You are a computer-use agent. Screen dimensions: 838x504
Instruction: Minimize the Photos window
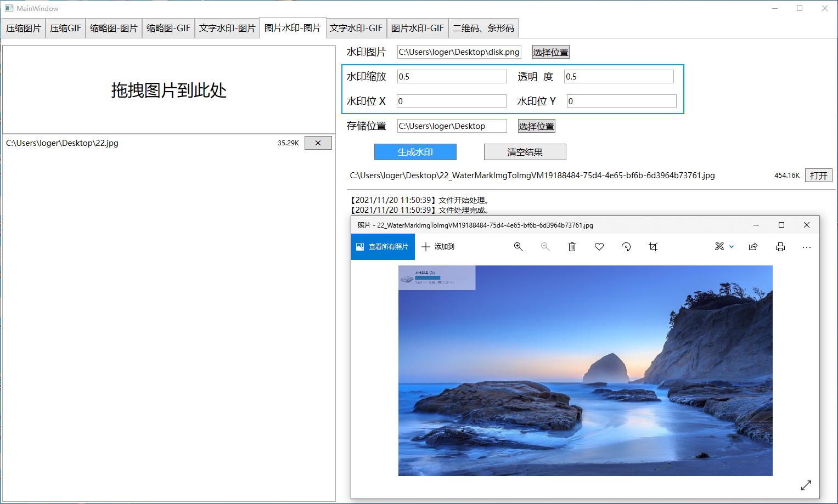pos(756,225)
